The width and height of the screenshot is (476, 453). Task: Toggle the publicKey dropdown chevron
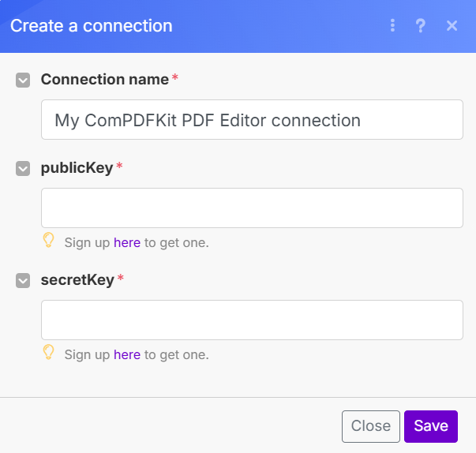point(23,168)
